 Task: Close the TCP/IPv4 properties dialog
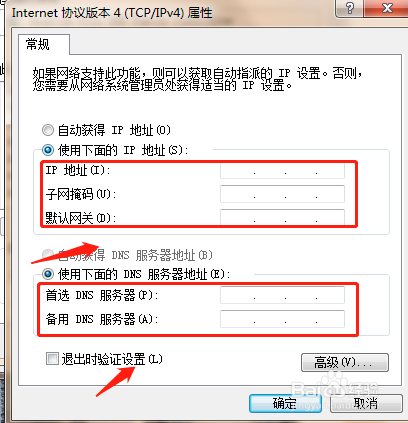[386, 8]
